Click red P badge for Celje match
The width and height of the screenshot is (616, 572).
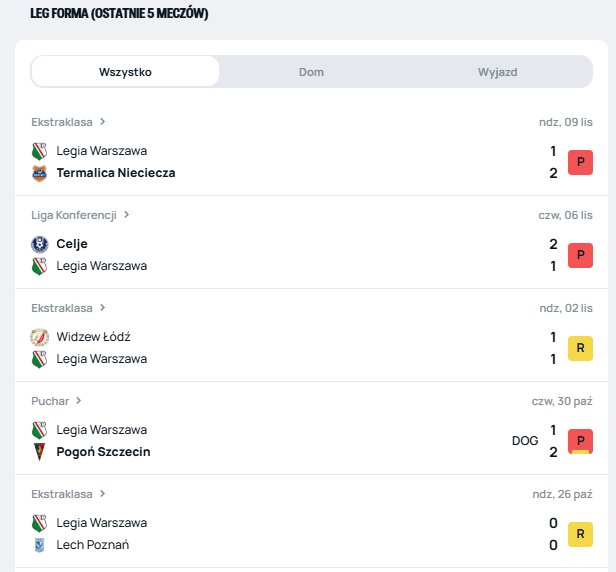click(580, 255)
